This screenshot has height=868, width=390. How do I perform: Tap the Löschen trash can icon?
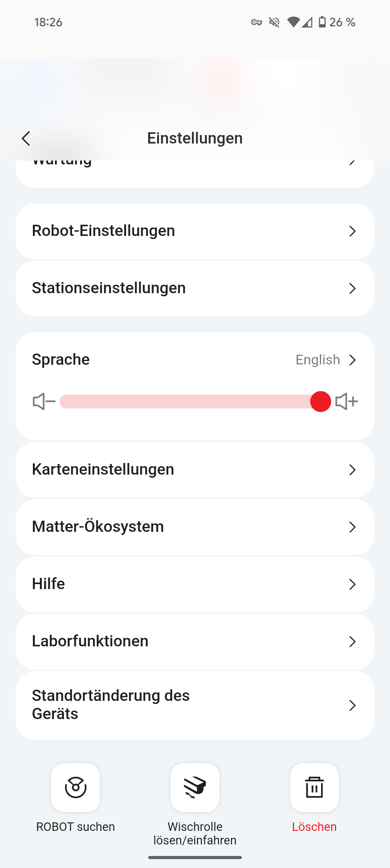pos(314,787)
